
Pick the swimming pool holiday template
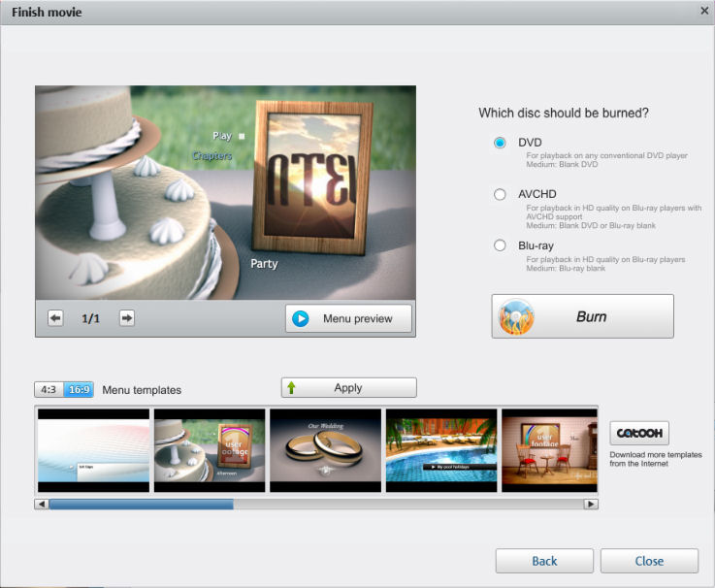pyautogui.click(x=441, y=450)
